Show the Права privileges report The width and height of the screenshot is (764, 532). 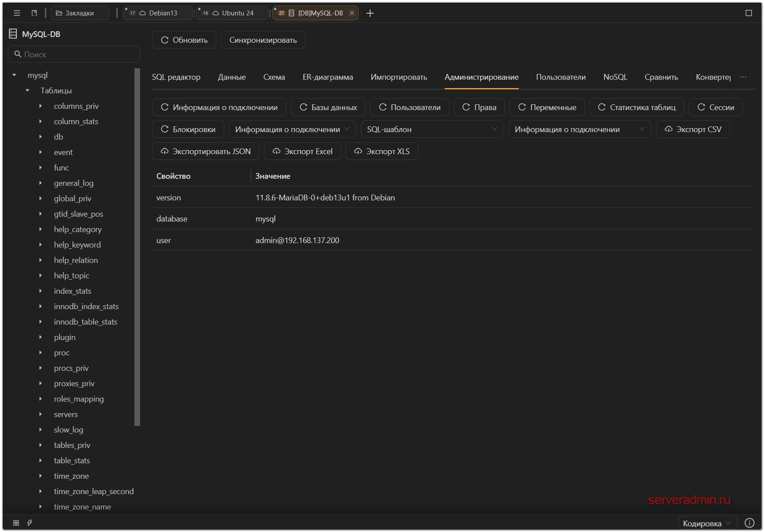point(479,107)
